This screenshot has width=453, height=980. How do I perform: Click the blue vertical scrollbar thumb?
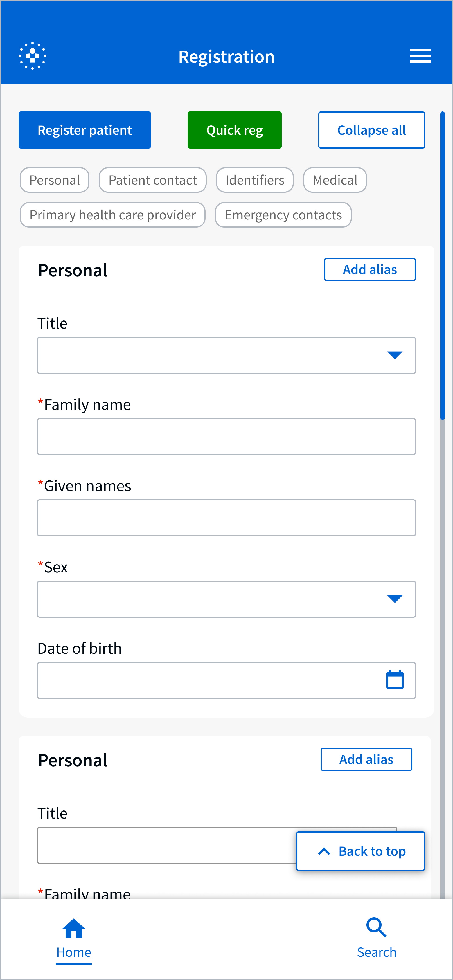442,266
